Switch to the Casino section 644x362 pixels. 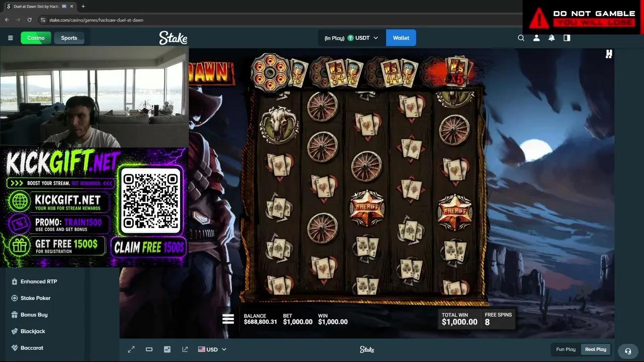[36, 38]
